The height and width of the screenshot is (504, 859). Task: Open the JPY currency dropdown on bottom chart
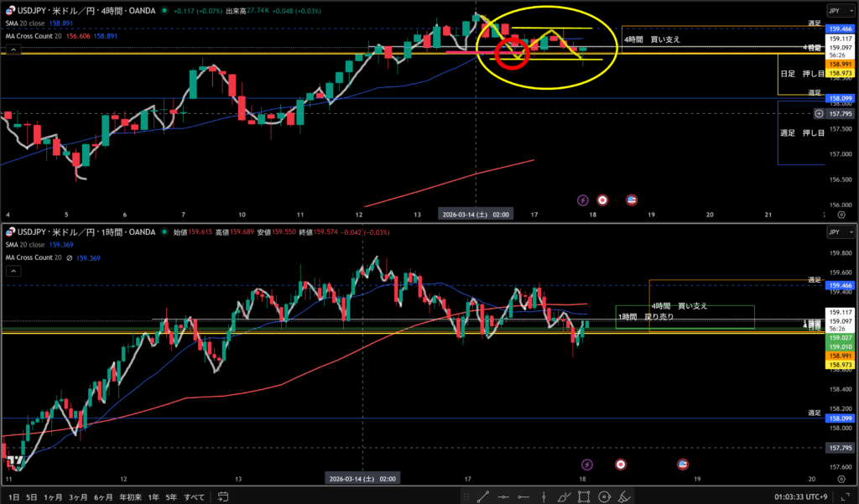pos(840,231)
